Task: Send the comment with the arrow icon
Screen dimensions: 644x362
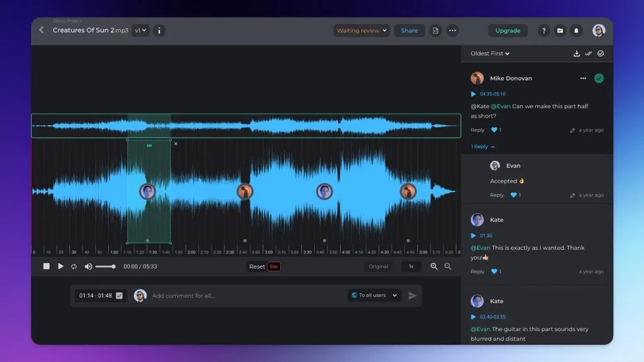Action: [412, 295]
